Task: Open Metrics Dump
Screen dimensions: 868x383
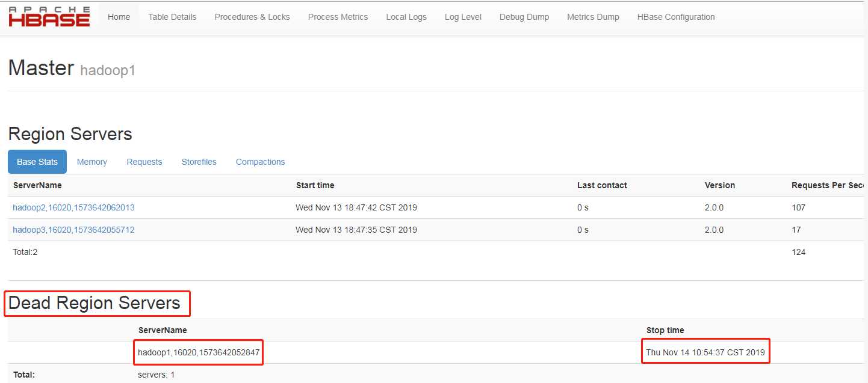Action: click(593, 17)
